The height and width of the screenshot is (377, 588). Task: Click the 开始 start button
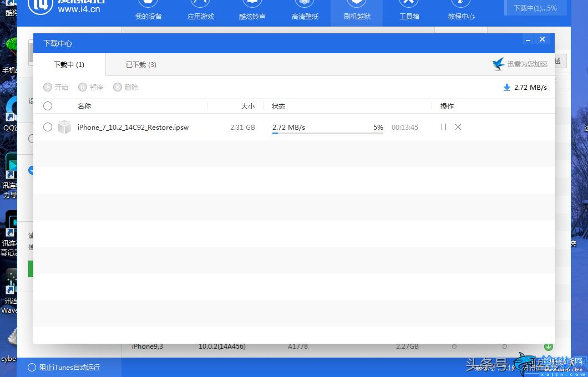point(55,87)
